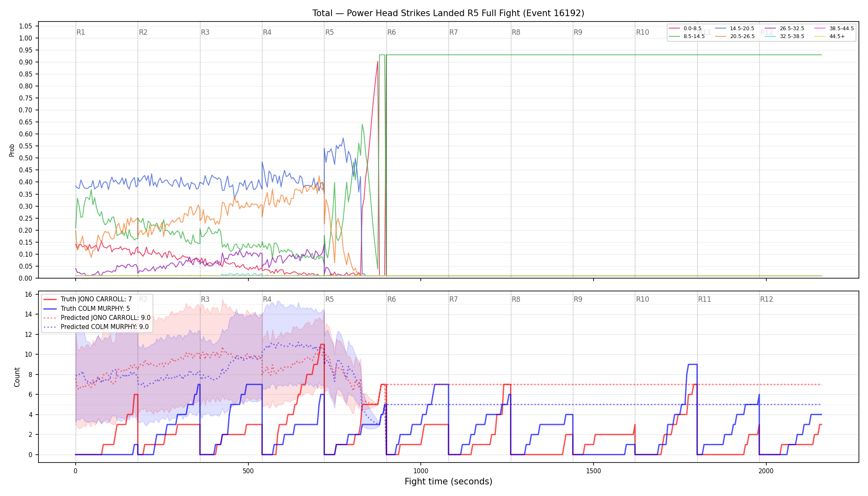Select the 38.5-44.5 legend entry

[834, 29]
